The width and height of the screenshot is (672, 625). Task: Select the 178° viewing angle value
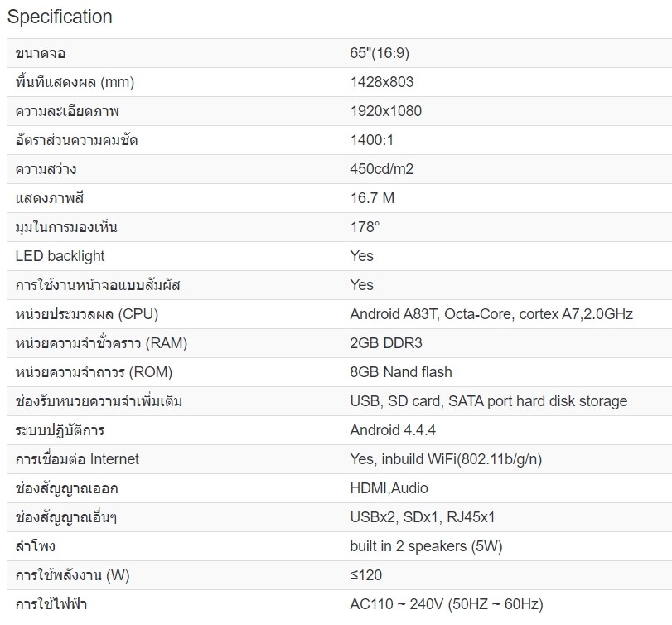(x=365, y=227)
